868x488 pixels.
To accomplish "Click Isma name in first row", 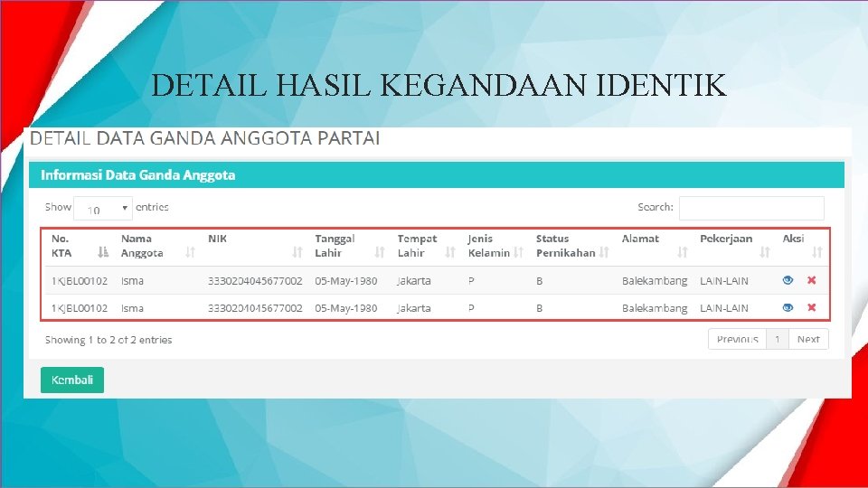I will click(132, 280).
